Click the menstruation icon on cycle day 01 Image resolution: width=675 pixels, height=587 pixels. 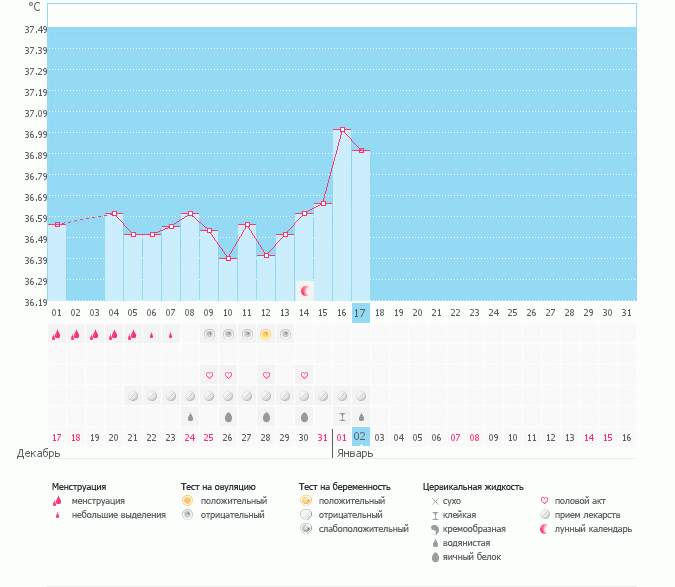56,334
